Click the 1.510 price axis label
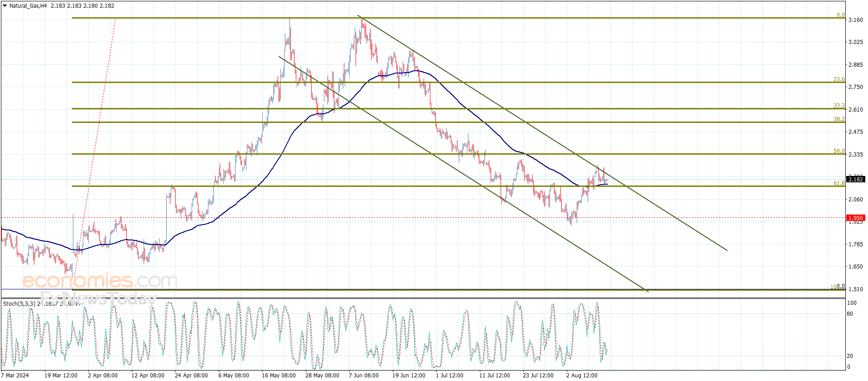868x381 pixels. [855, 289]
